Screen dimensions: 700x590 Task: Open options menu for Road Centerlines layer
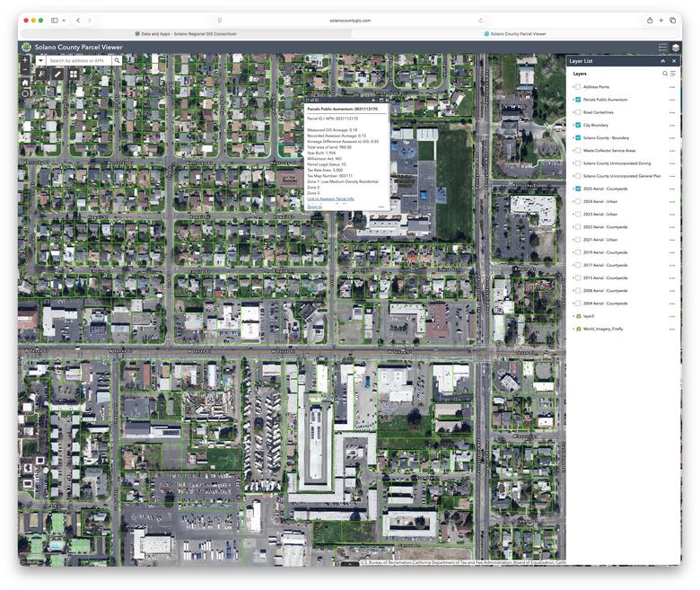[671, 112]
